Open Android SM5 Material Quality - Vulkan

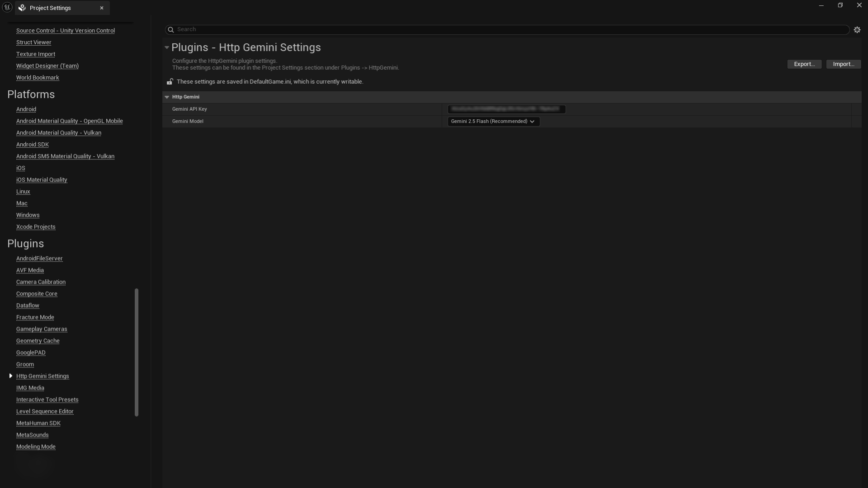pos(65,156)
